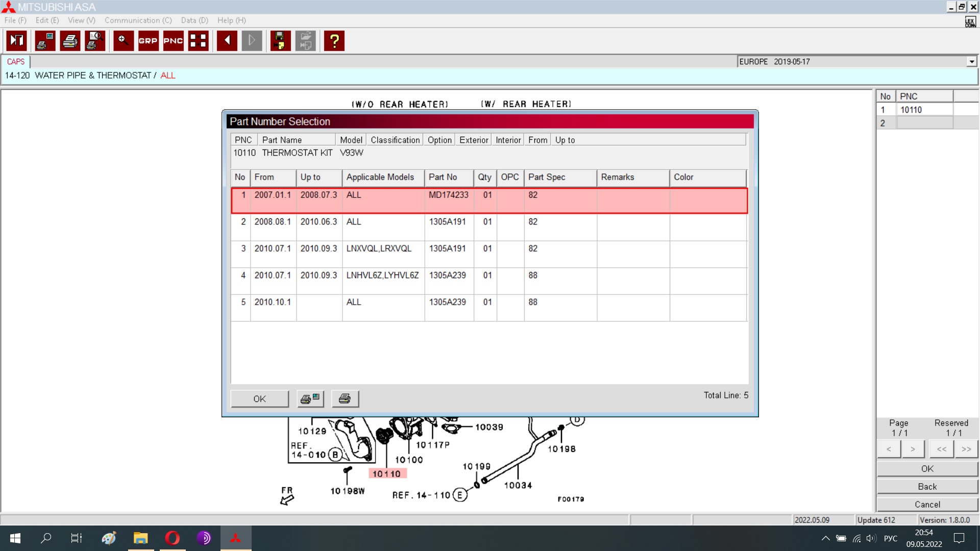Click the zoom magnifier tool
The image size is (980, 551).
pyautogui.click(x=123, y=41)
